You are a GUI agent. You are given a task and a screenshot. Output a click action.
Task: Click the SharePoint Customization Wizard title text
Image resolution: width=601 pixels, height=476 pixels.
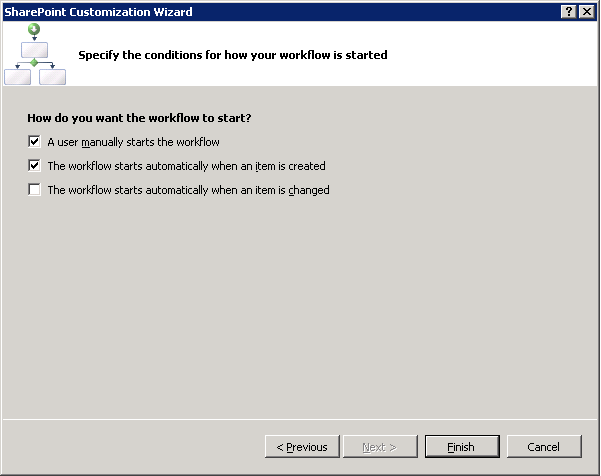click(x=98, y=11)
